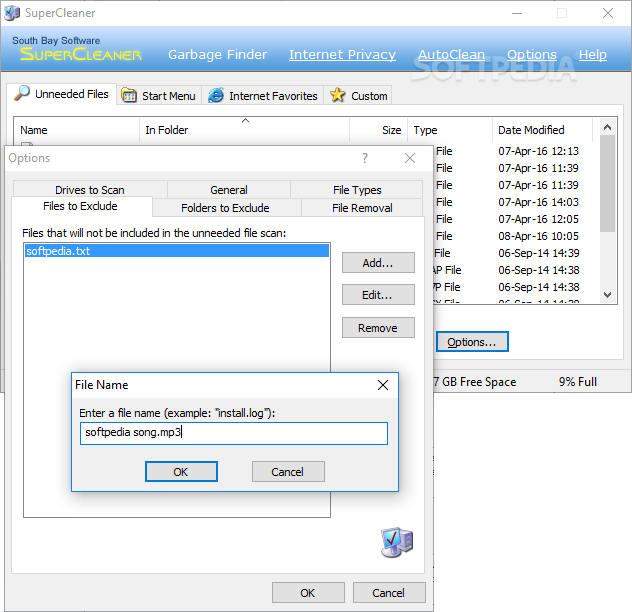Image resolution: width=632 pixels, height=612 pixels.
Task: Close the File Name dialog with X
Action: [383, 385]
